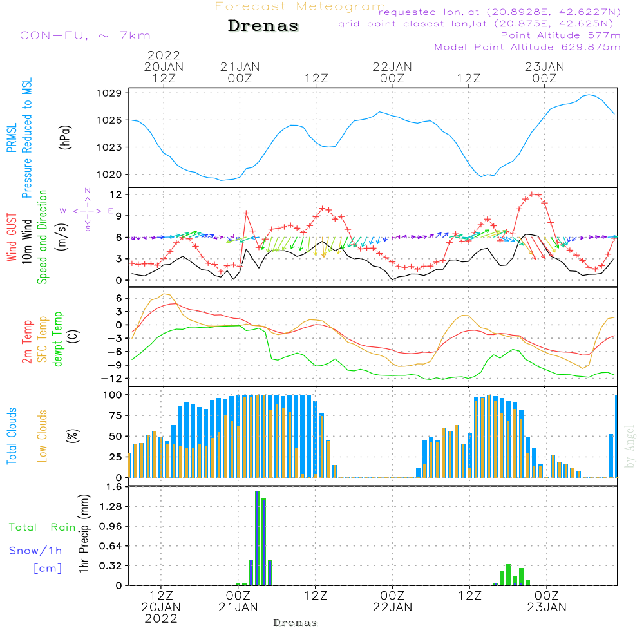Select the 100 value on the cloud axis

(x=113, y=395)
